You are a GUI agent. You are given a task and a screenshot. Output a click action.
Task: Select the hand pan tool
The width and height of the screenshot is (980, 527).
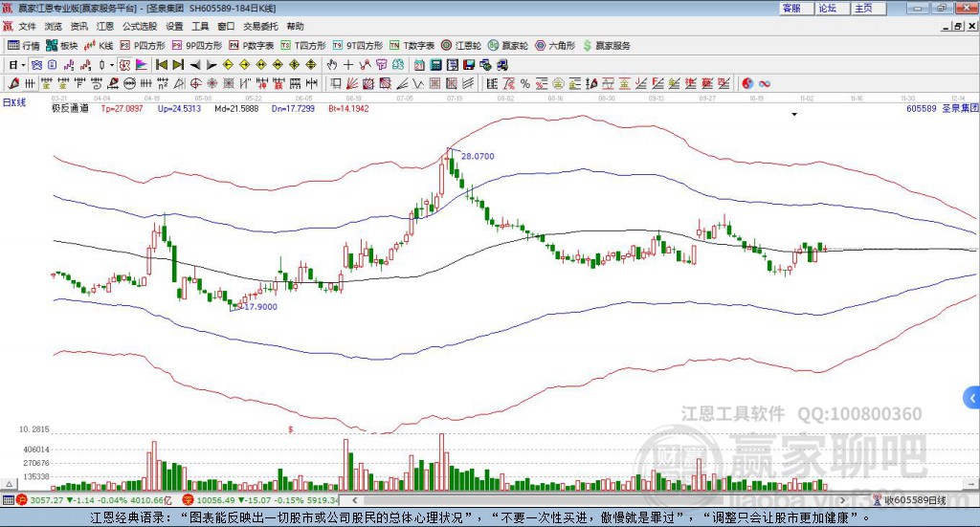pos(332,65)
